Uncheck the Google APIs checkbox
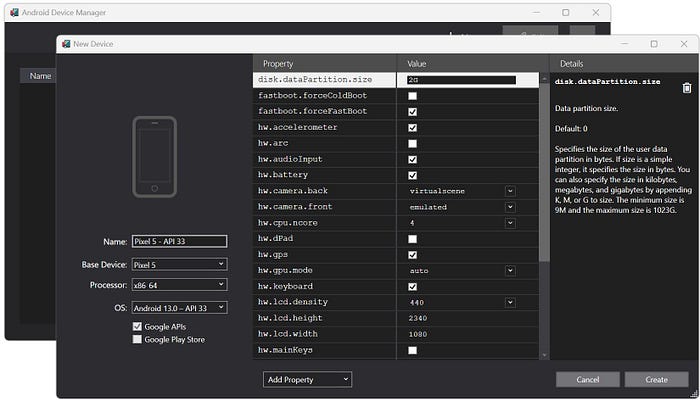 137,326
